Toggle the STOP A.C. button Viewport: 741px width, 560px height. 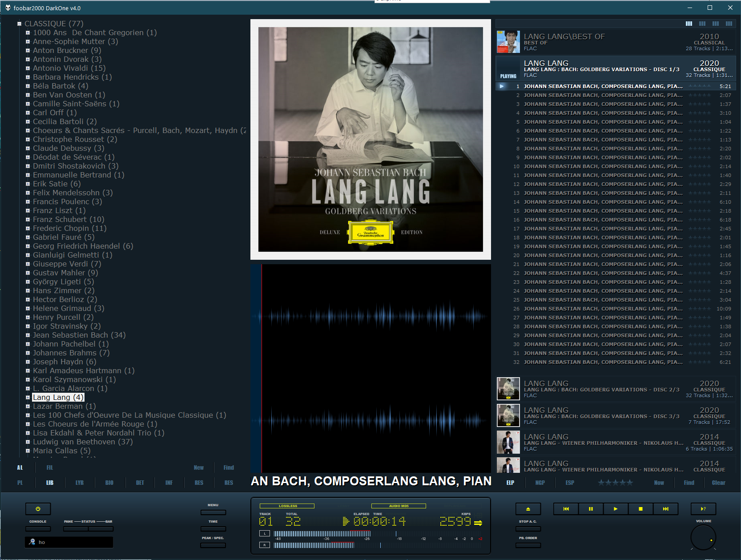point(528,529)
